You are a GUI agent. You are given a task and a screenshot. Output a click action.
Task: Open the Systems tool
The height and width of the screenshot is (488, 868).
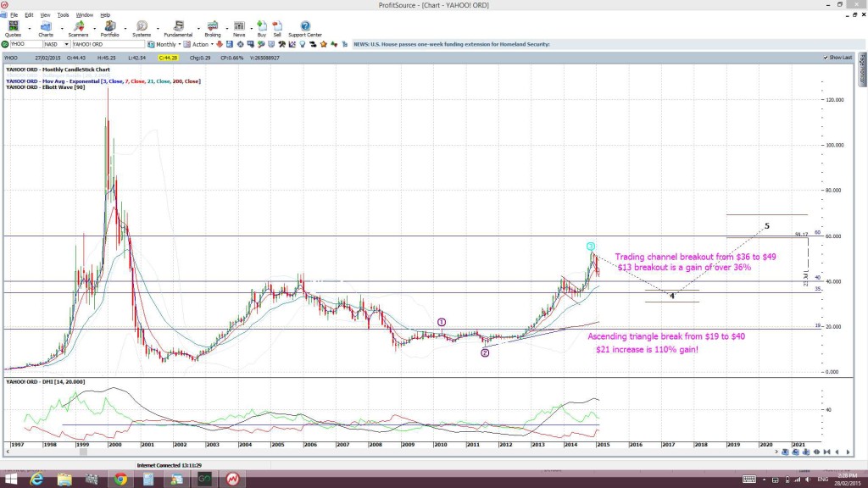click(x=142, y=28)
